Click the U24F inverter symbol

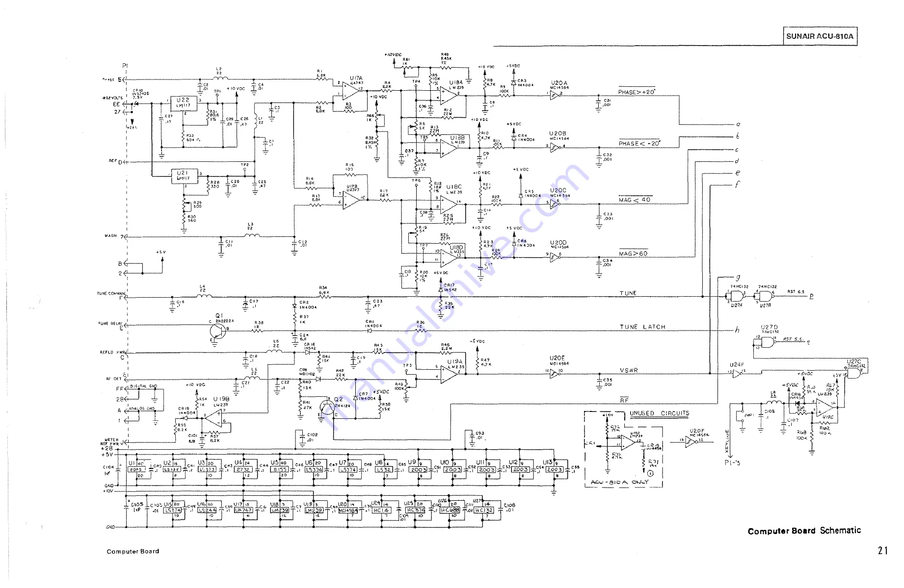pyautogui.click(x=738, y=374)
